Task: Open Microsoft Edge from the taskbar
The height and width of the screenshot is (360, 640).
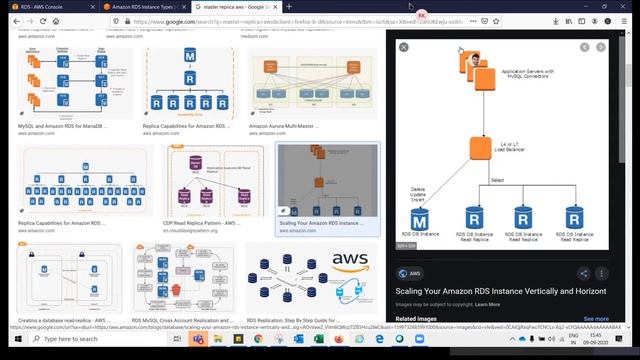Action: point(379,339)
